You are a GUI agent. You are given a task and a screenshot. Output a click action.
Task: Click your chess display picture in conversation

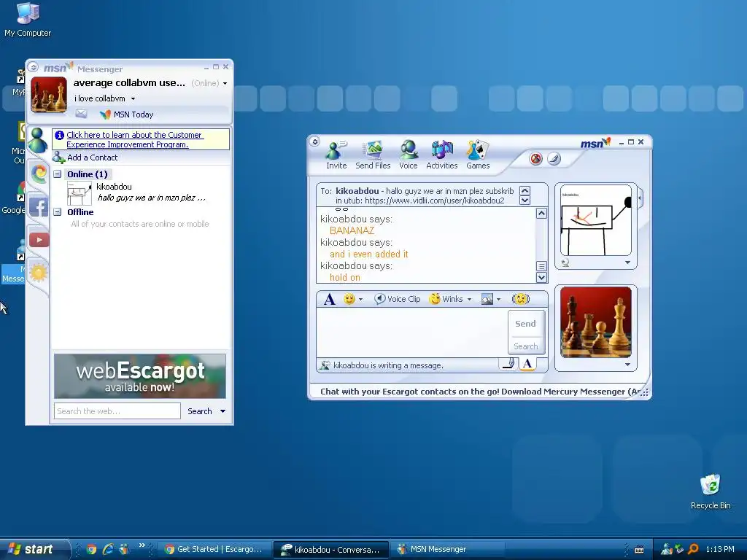(x=596, y=322)
